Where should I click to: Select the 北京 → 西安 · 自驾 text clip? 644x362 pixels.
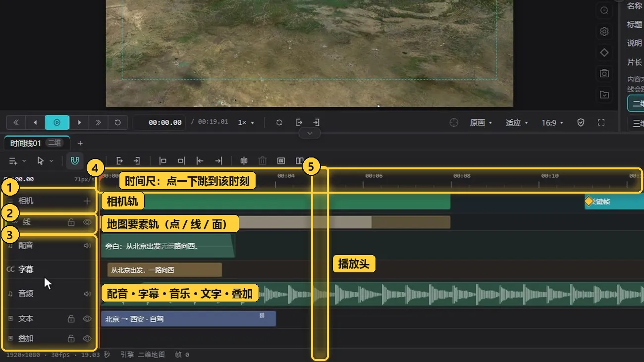(x=188, y=319)
